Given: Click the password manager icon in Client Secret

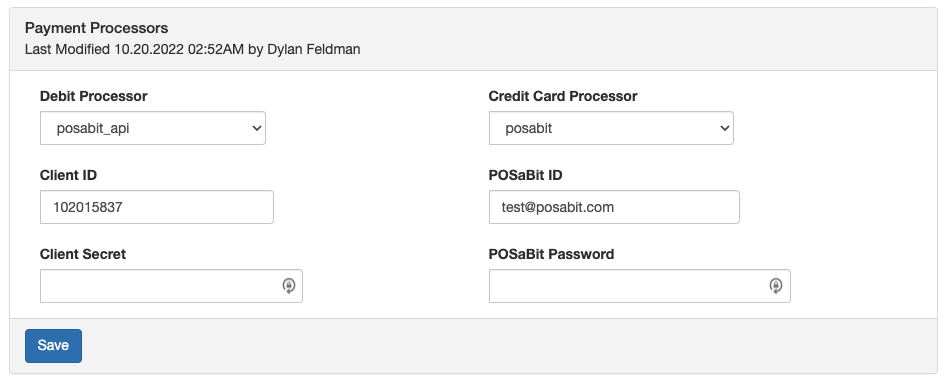Looking at the screenshot, I should click(x=289, y=286).
